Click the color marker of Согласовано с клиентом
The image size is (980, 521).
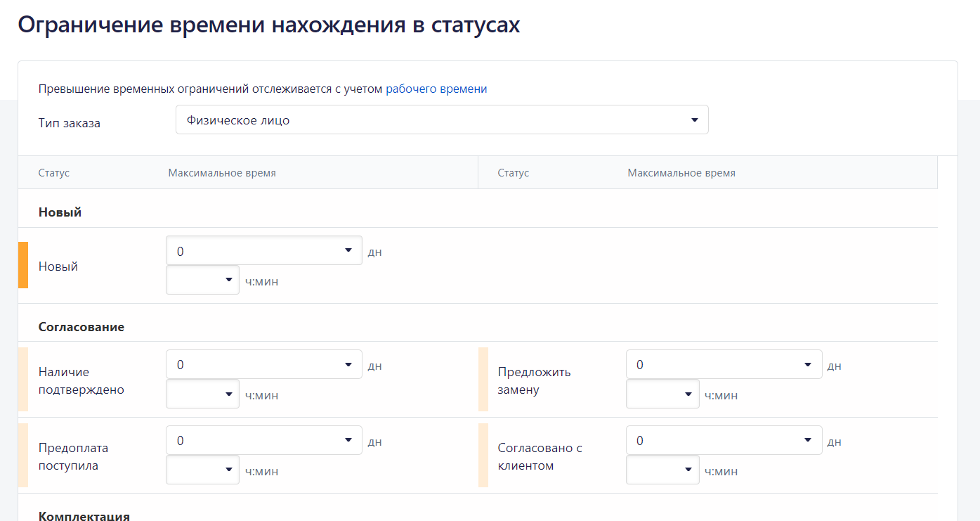[x=483, y=456]
